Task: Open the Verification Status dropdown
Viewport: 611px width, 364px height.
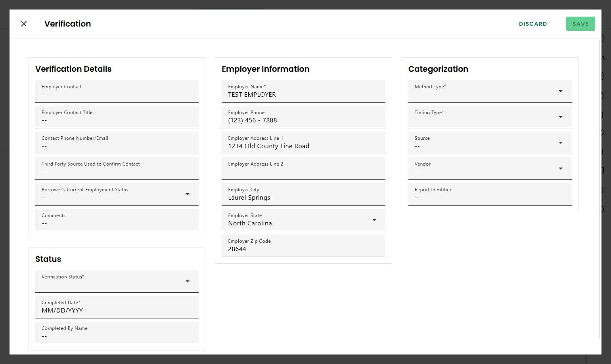Action: coord(117,281)
